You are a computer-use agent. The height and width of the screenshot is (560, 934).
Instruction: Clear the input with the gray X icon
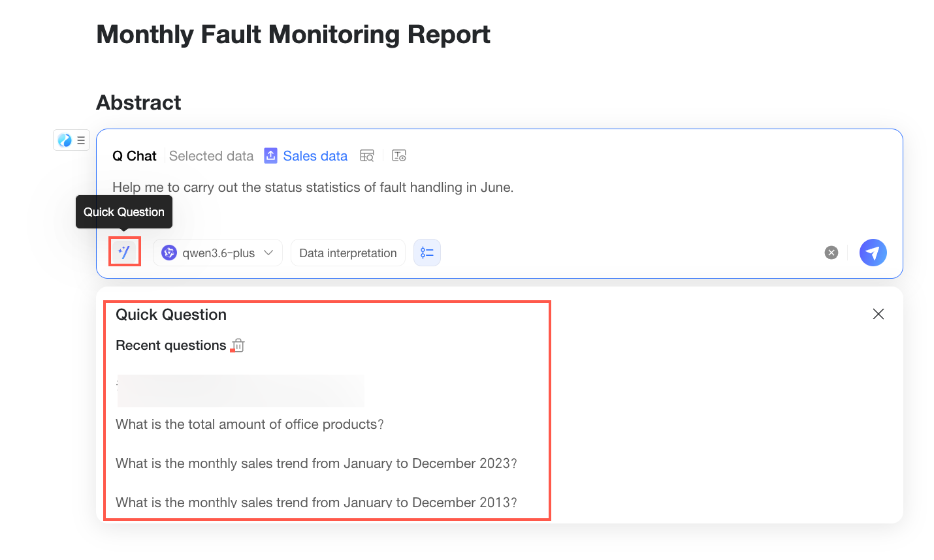coord(831,253)
